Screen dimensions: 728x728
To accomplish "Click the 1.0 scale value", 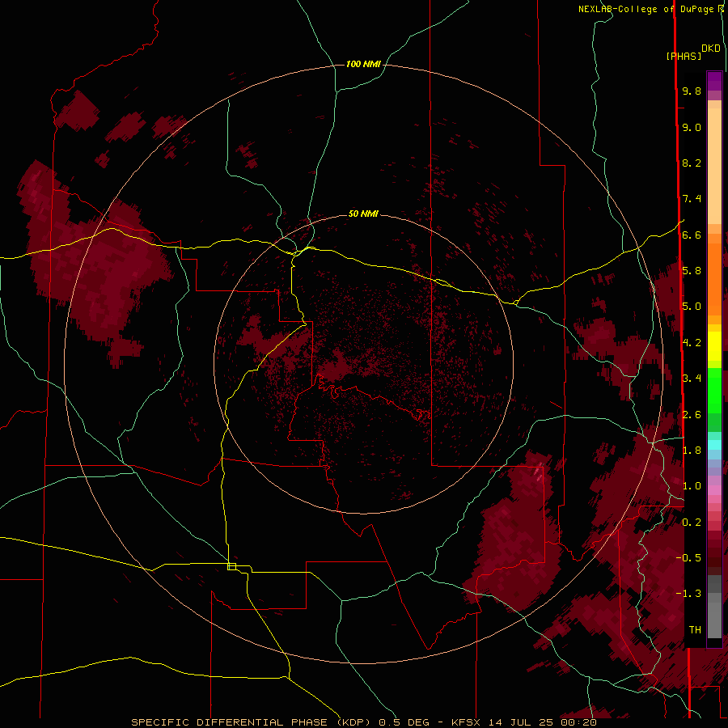I will pyautogui.click(x=692, y=486).
